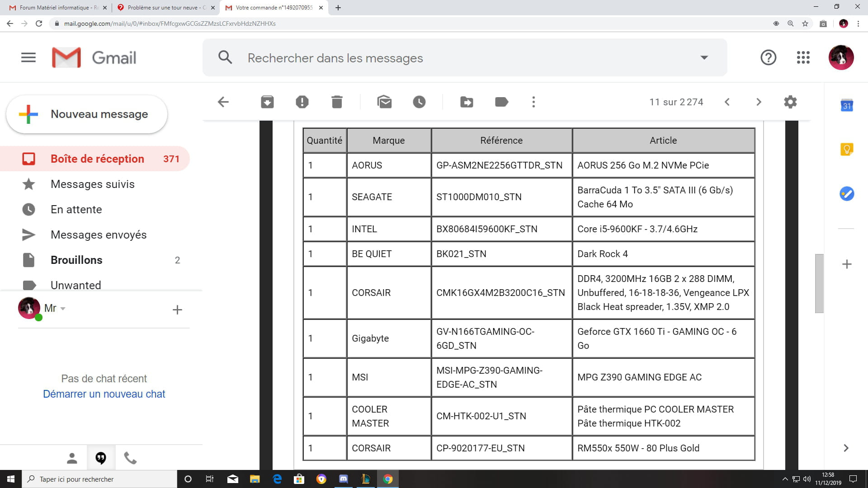The width and height of the screenshot is (868, 488).
Task: Expand the search options dropdown arrow
Action: click(x=704, y=57)
